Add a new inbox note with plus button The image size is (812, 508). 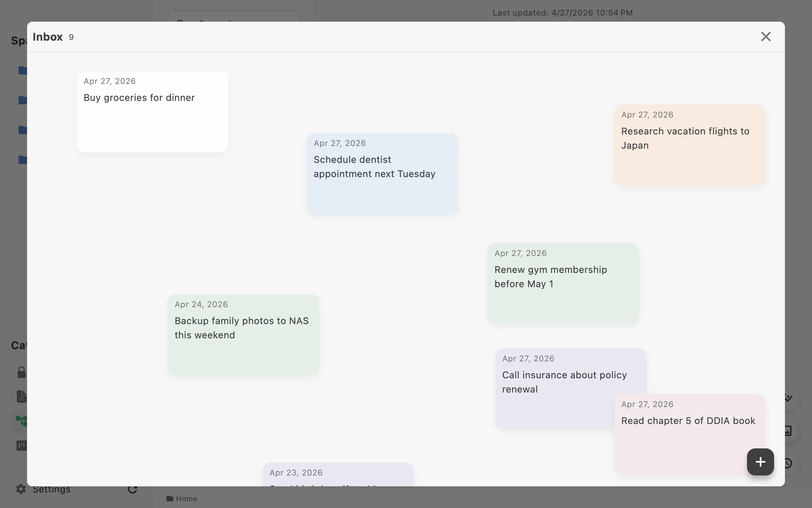760,462
